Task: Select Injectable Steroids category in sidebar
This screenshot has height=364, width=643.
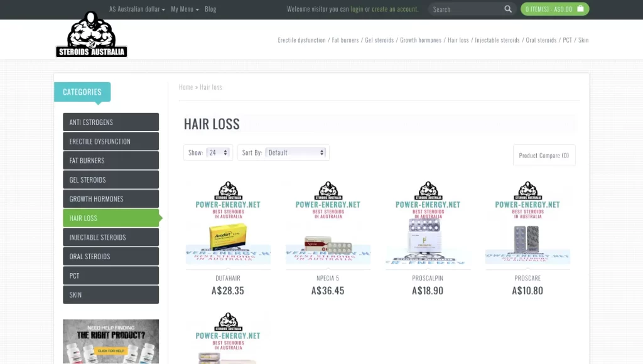Action: (x=111, y=237)
